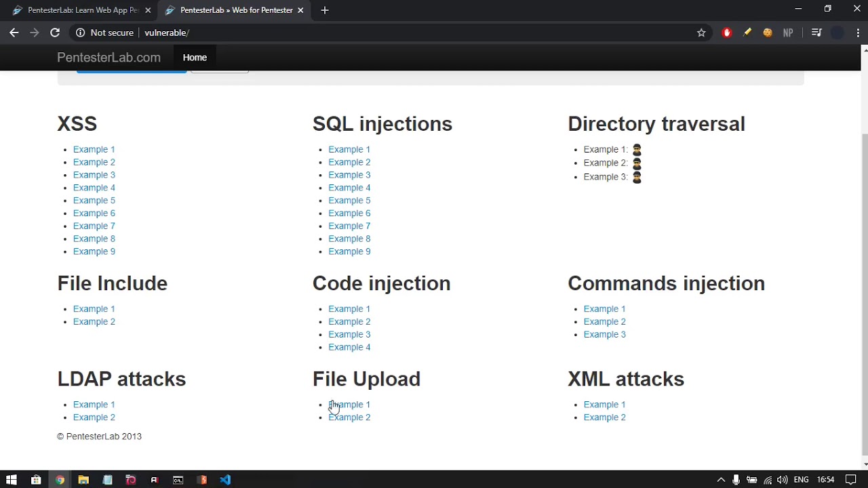Open the media control playlist icon
Image resolution: width=868 pixels, height=488 pixels.
[816, 33]
